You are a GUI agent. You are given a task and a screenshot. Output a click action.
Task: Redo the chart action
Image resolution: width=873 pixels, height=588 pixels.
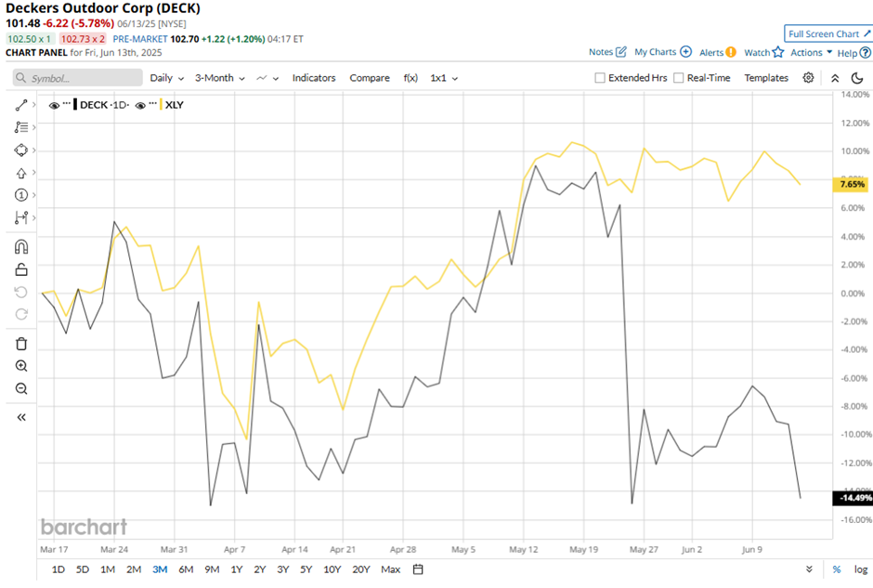(21, 315)
